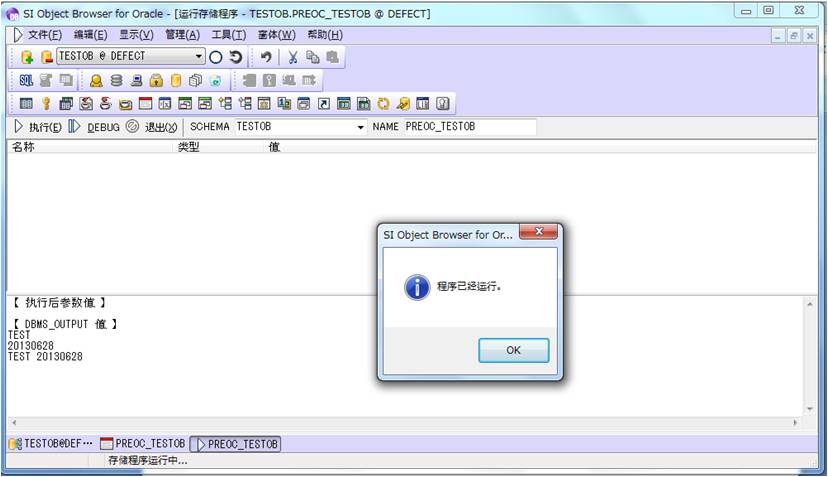The width and height of the screenshot is (828, 477).
Task: Open the 工具(T) menu
Action: (228, 35)
